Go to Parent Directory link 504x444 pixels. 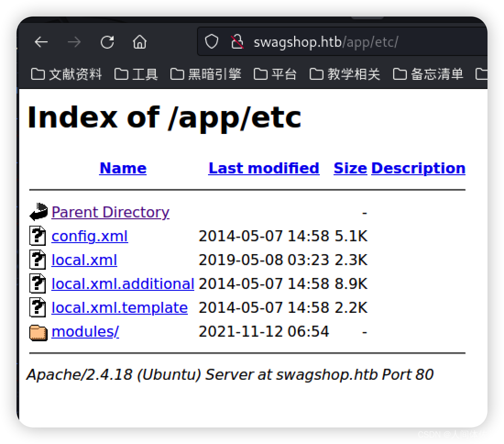[110, 212]
